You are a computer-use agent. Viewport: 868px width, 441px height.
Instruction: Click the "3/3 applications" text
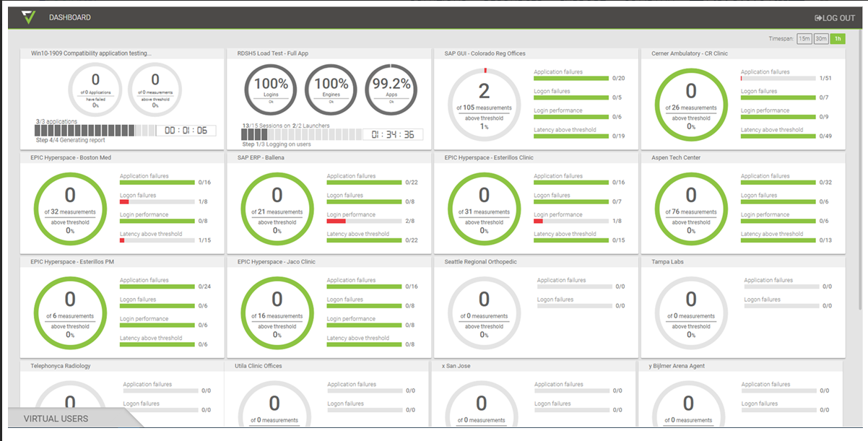56,121
